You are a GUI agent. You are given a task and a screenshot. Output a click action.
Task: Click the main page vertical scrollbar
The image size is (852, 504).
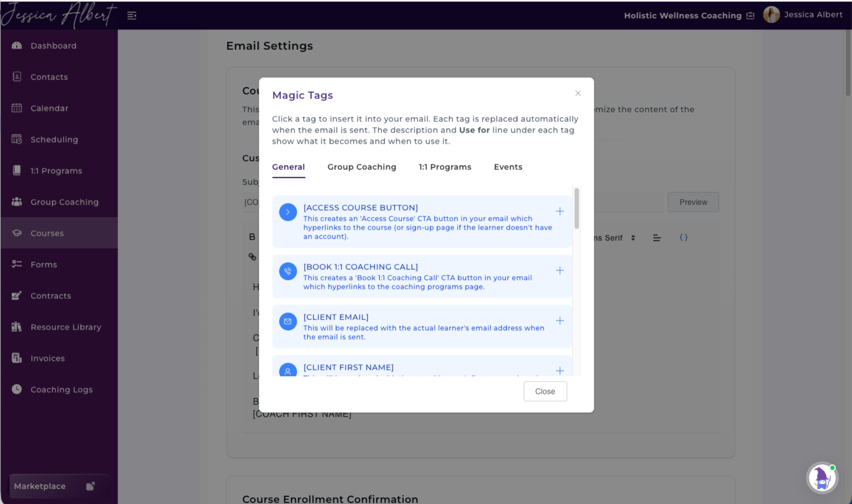(848, 63)
